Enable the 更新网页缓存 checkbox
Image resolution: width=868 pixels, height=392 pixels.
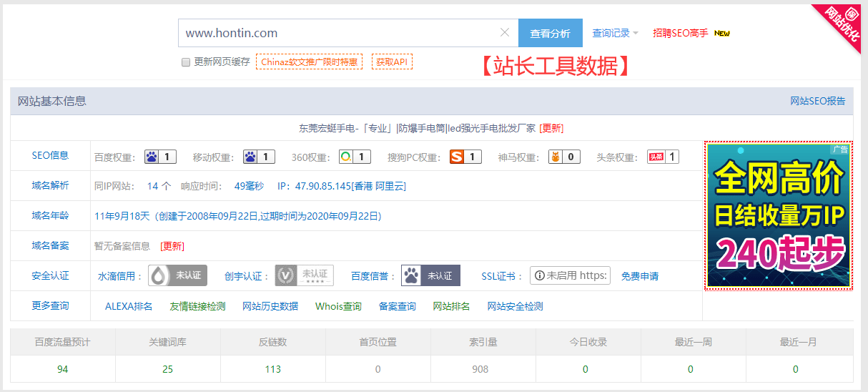[x=186, y=62]
